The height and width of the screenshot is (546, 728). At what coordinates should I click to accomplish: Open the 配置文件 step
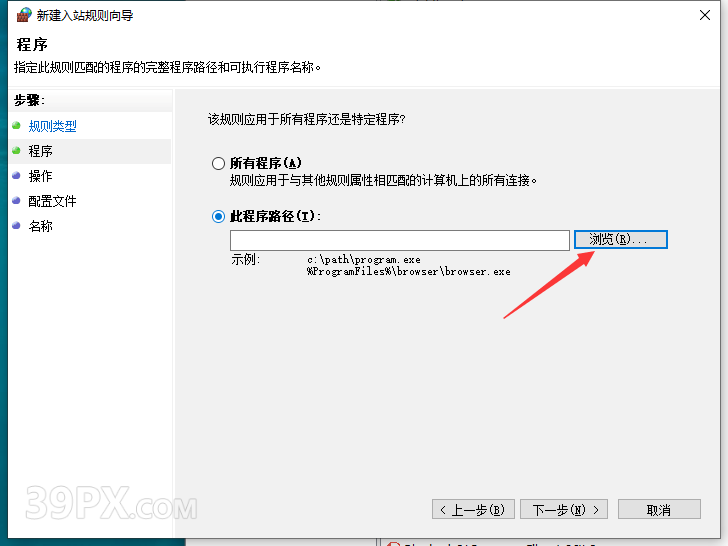(52, 201)
